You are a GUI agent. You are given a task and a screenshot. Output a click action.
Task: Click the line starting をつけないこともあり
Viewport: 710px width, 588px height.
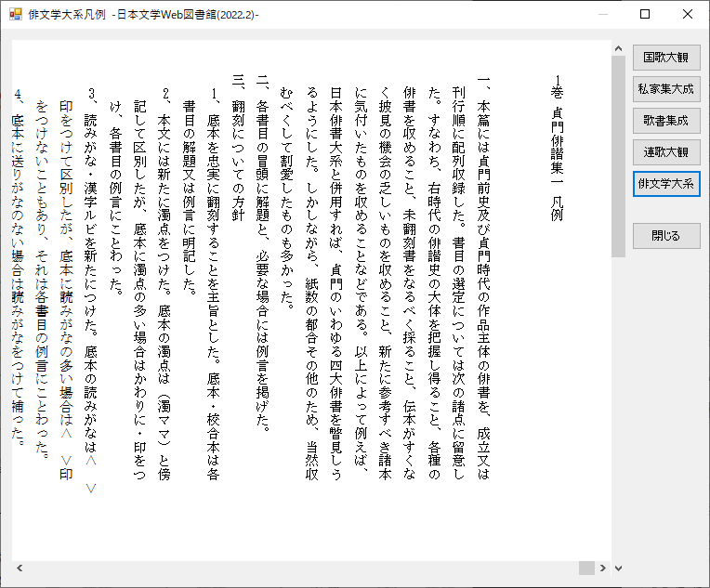(42, 280)
